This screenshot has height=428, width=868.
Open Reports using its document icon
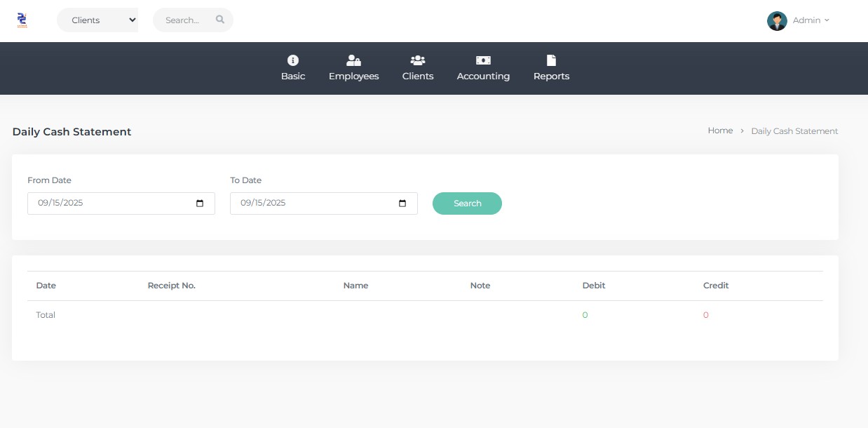coord(551,60)
